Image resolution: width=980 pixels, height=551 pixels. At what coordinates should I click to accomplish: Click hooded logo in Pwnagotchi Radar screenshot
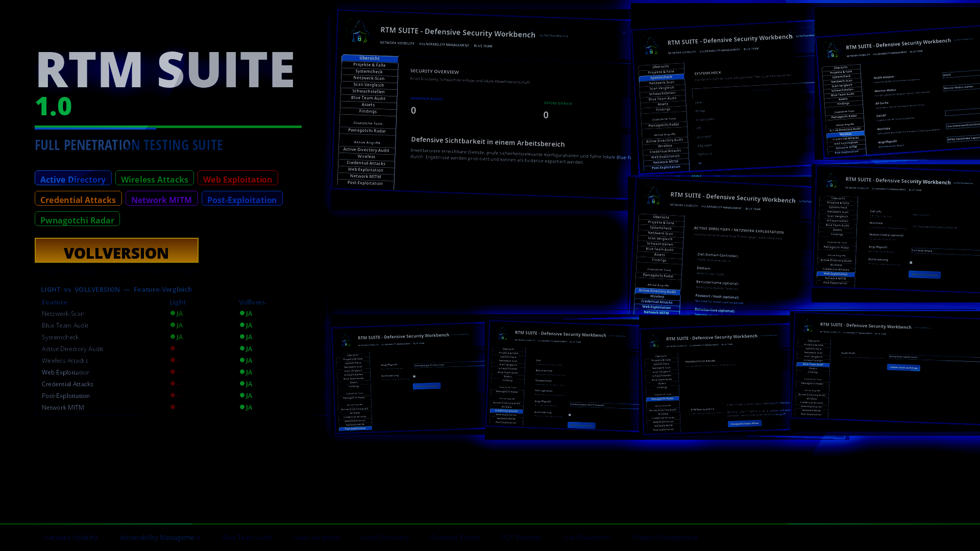pyautogui.click(x=654, y=342)
